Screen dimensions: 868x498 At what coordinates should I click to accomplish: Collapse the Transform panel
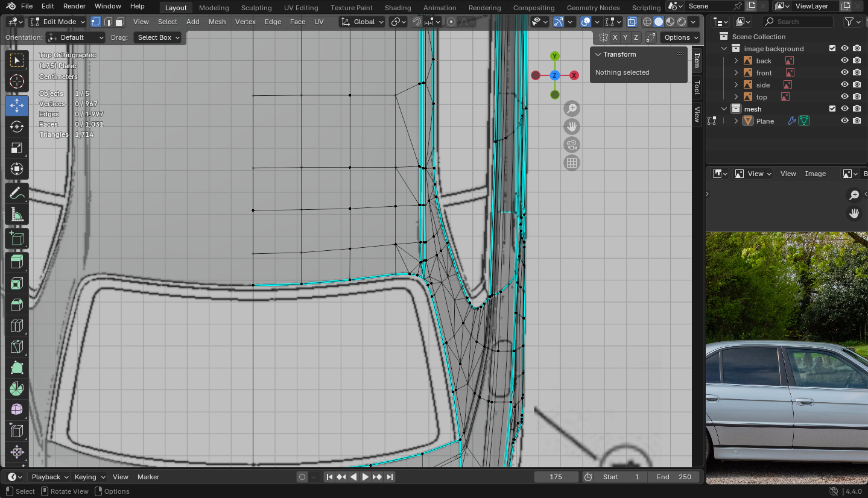click(x=598, y=54)
